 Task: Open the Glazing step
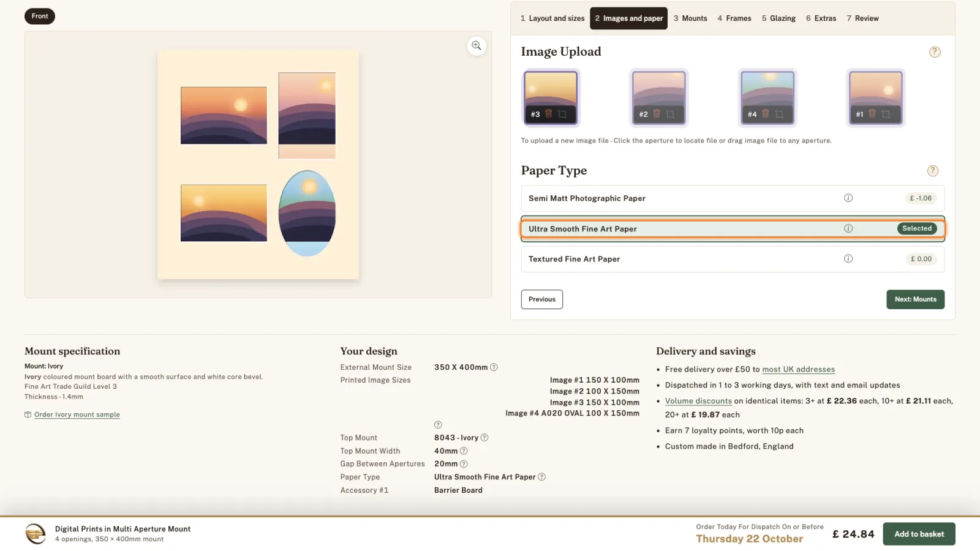(x=778, y=18)
